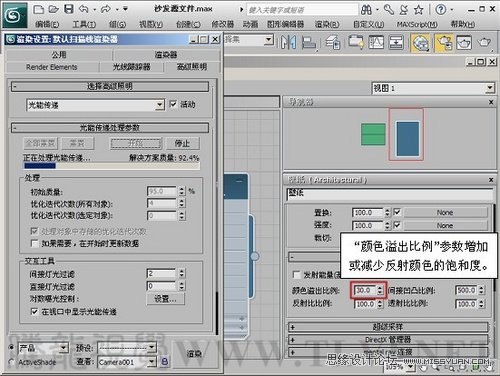This screenshot has height=376, width=500.
Task: Expand the 超级采样 rollout
Action: 388,327
